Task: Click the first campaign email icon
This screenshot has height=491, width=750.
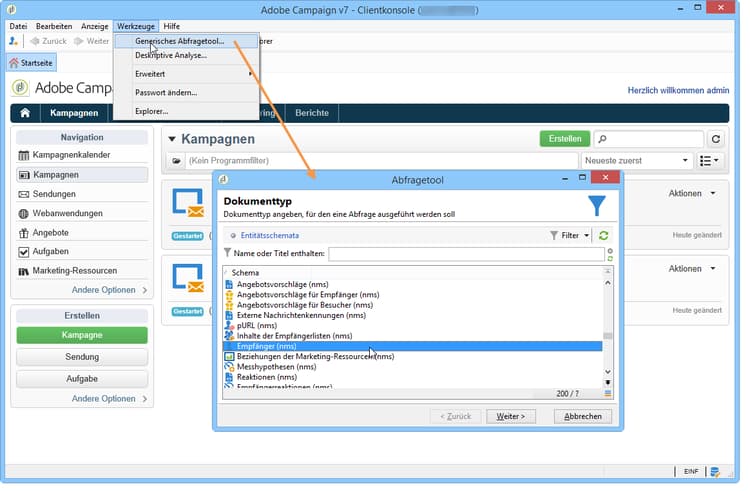Action: click(x=188, y=203)
